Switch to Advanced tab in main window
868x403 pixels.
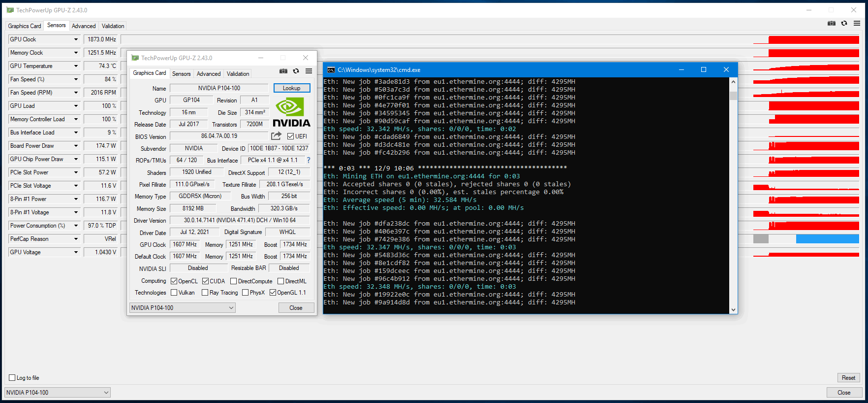point(84,26)
